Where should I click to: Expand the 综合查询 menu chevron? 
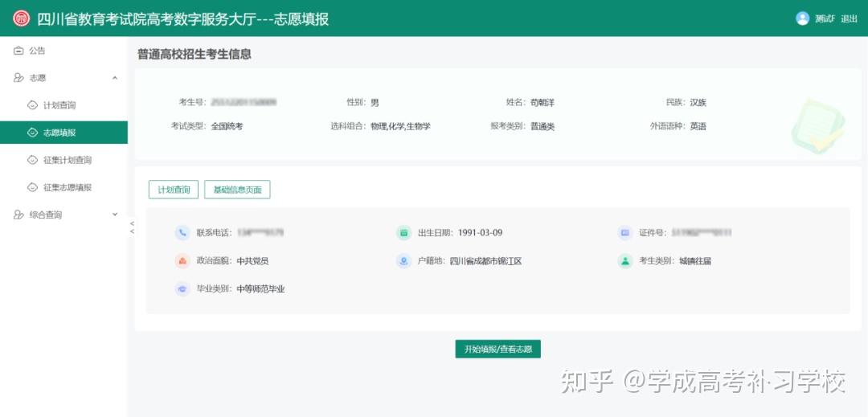115,215
